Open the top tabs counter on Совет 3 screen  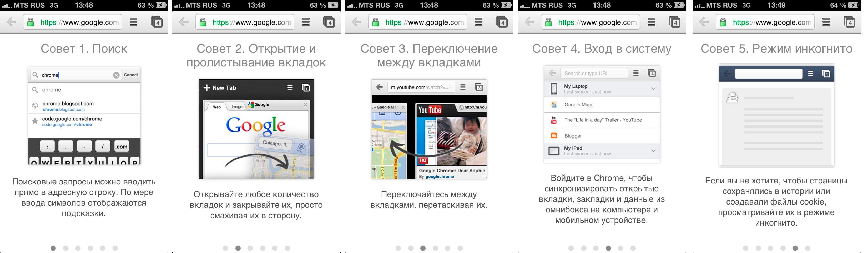[502, 22]
